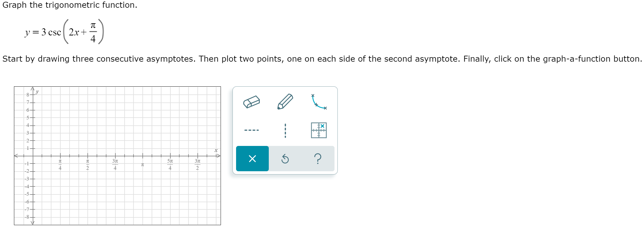Click the x-axis tick labeled π
The height and width of the screenshot is (232, 644).
[142, 165]
